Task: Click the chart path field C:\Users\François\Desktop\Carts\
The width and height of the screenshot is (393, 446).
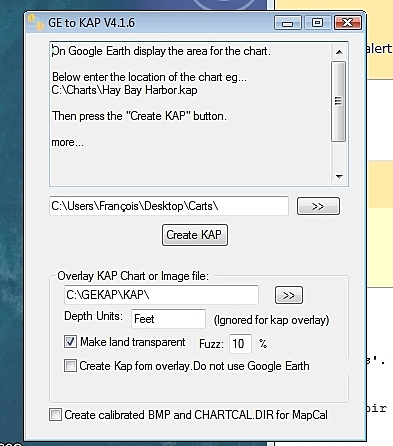Action: tap(169, 206)
